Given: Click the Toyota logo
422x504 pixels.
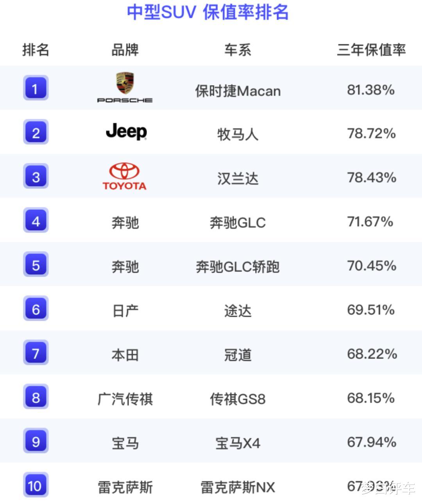Looking at the screenshot, I should tap(125, 177).
